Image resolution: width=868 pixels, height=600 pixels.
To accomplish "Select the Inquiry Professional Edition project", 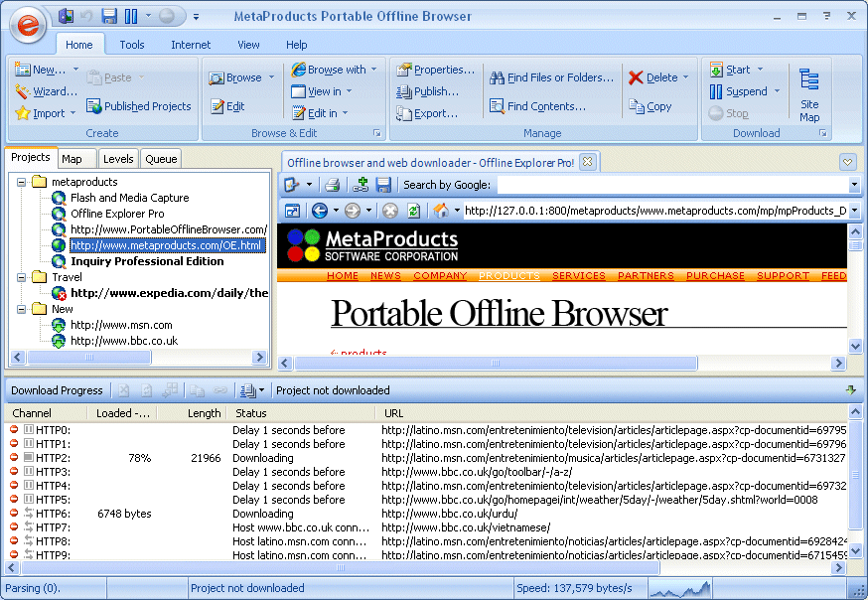I will (147, 261).
